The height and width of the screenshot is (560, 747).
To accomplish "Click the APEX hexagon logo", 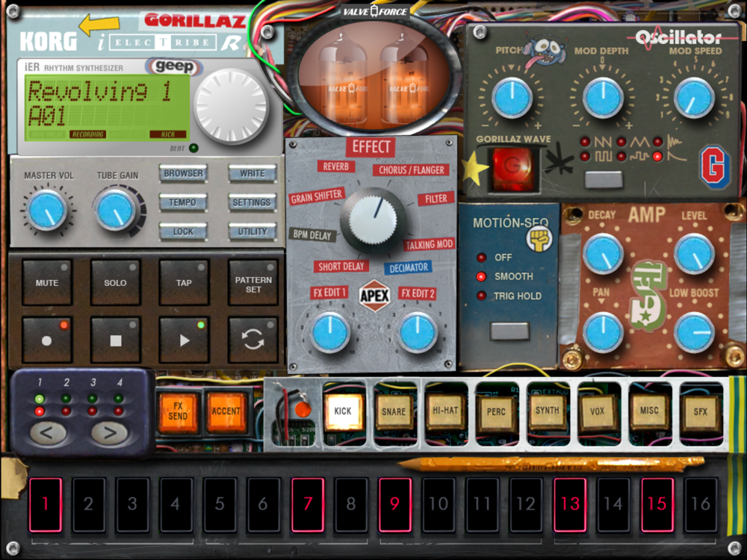I will click(x=374, y=296).
